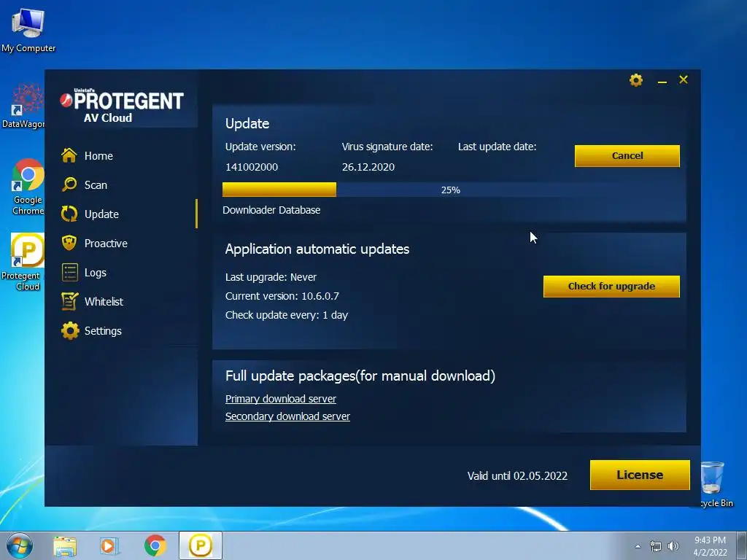Select the My Computer desktop icon
Screen dimensions: 747x560
pos(28,30)
